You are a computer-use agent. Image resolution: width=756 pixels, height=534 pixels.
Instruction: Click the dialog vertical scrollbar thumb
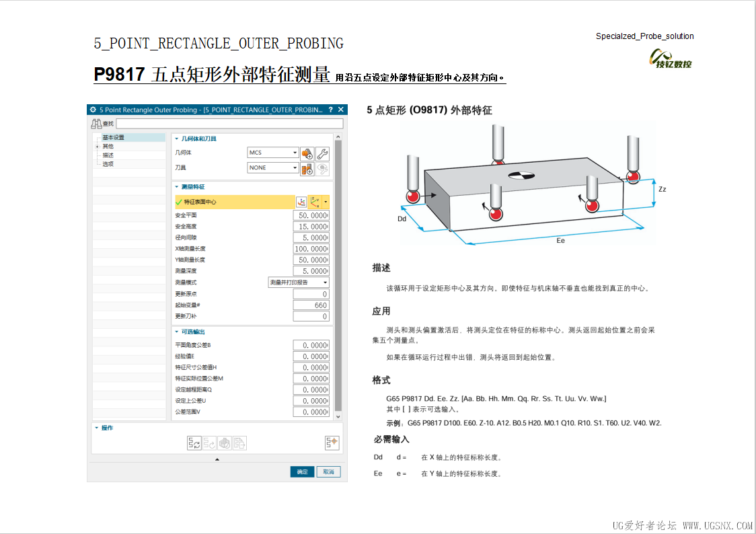(338, 274)
